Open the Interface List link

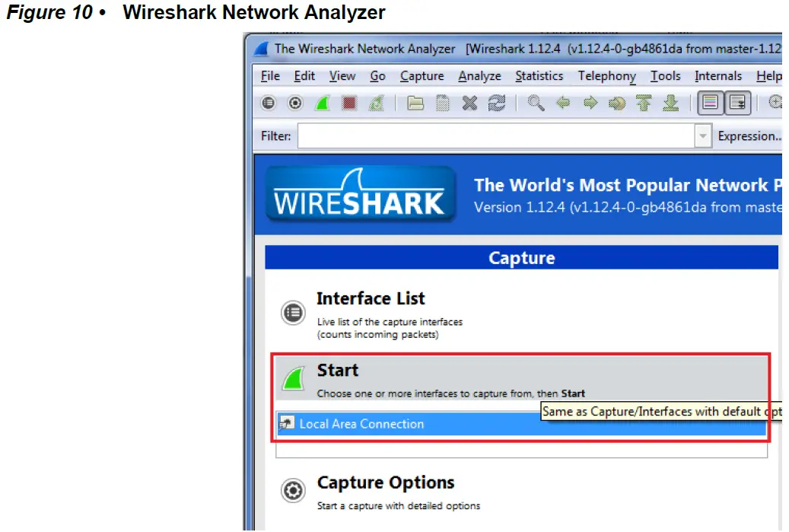[x=371, y=298]
